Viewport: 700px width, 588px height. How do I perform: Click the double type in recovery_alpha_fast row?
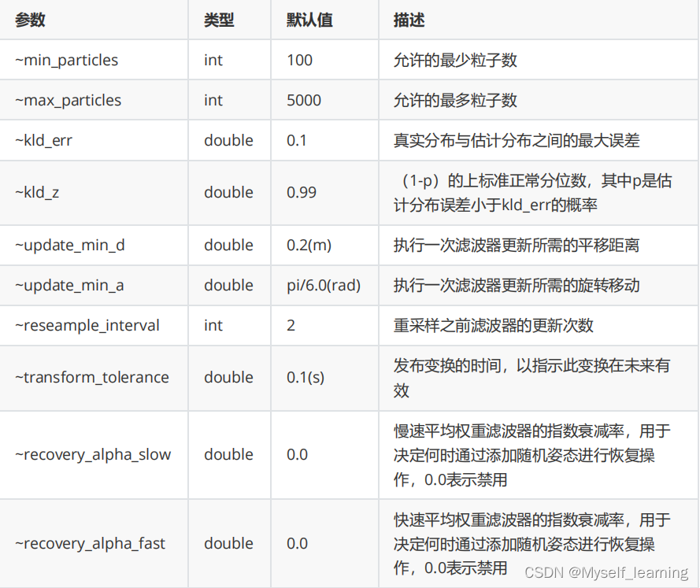228,543
